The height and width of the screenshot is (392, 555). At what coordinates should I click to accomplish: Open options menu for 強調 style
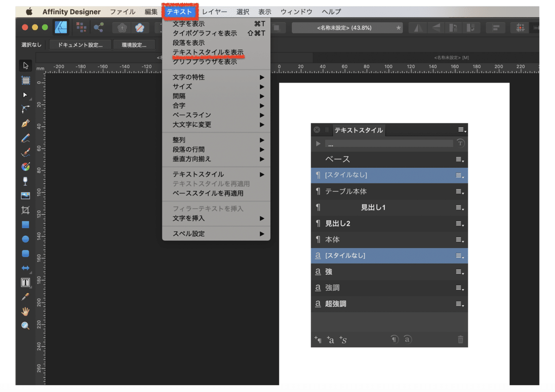point(460,288)
